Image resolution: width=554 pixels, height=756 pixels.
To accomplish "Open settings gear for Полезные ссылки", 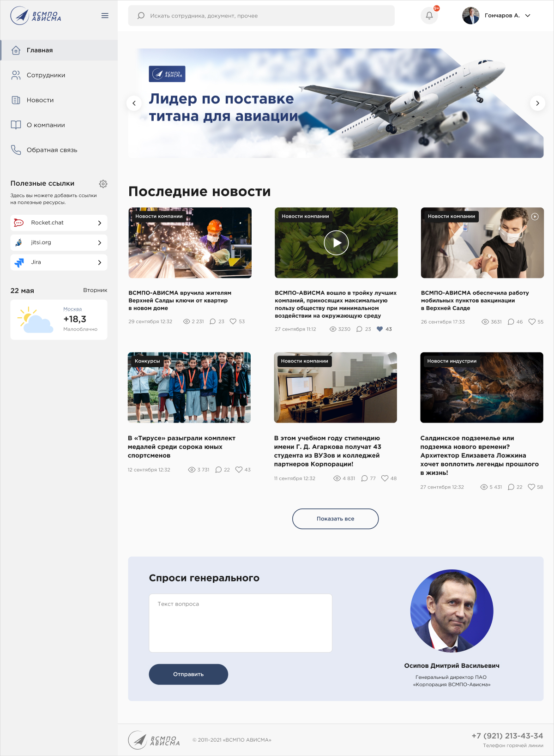I will pyautogui.click(x=103, y=184).
